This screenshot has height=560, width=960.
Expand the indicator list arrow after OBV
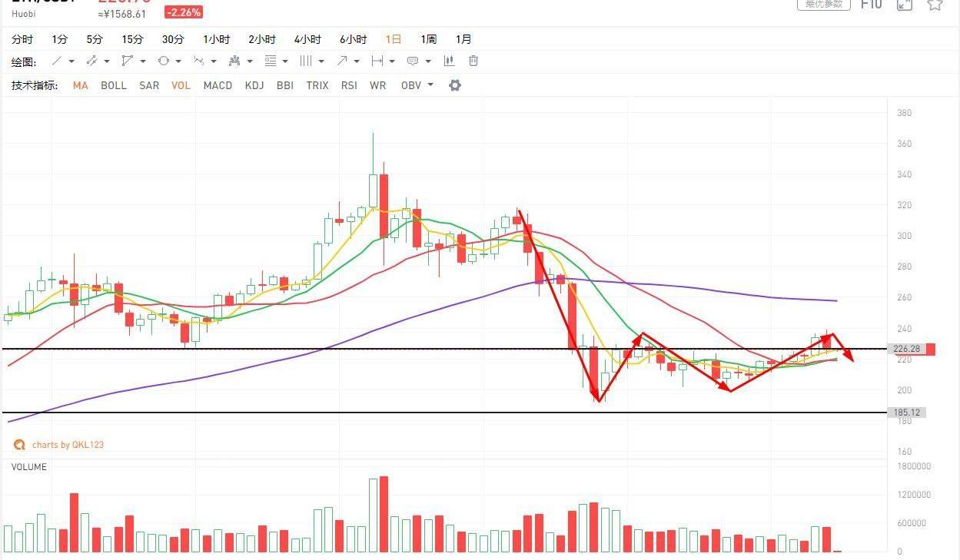pos(430,84)
